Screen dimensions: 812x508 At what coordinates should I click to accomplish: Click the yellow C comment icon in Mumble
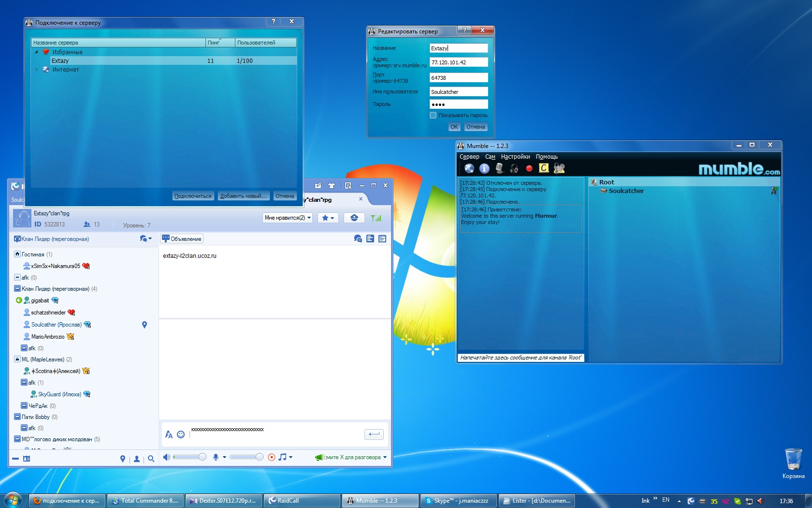(544, 168)
